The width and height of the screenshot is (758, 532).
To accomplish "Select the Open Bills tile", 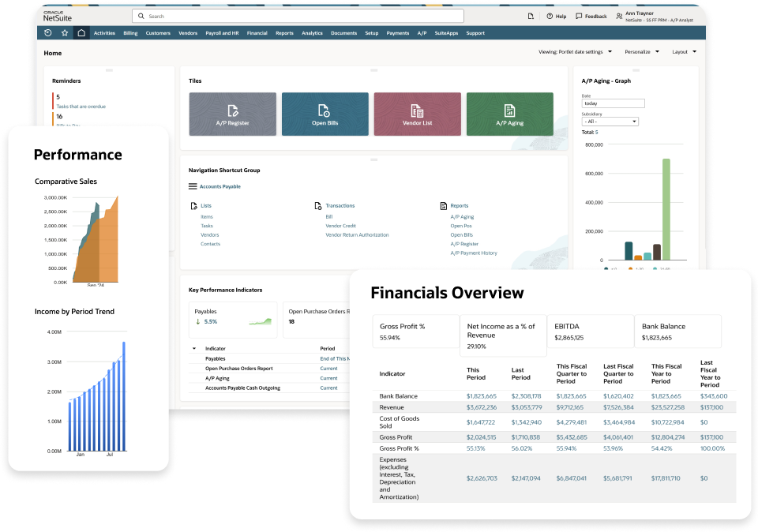I will click(325, 114).
